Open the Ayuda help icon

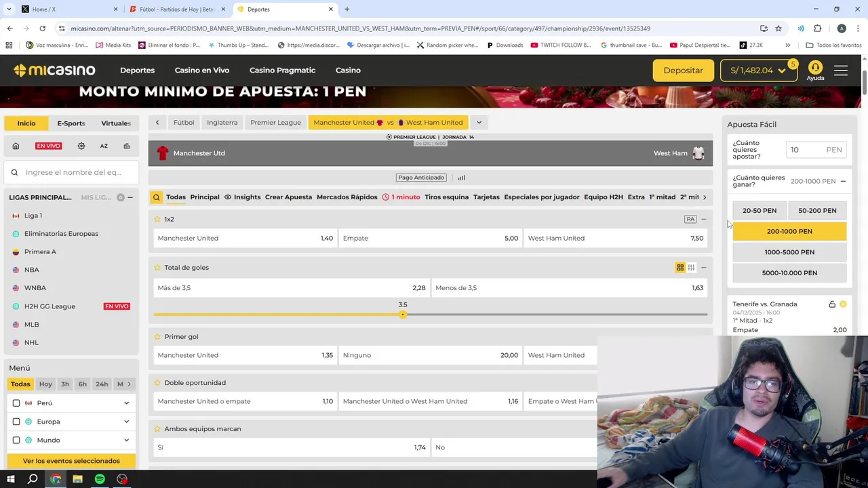point(815,70)
